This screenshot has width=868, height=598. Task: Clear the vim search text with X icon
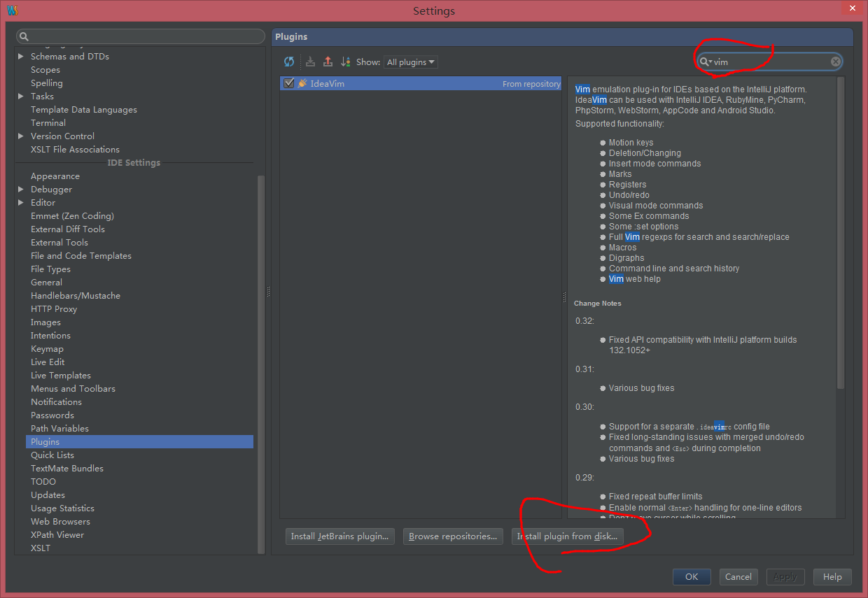pyautogui.click(x=835, y=62)
